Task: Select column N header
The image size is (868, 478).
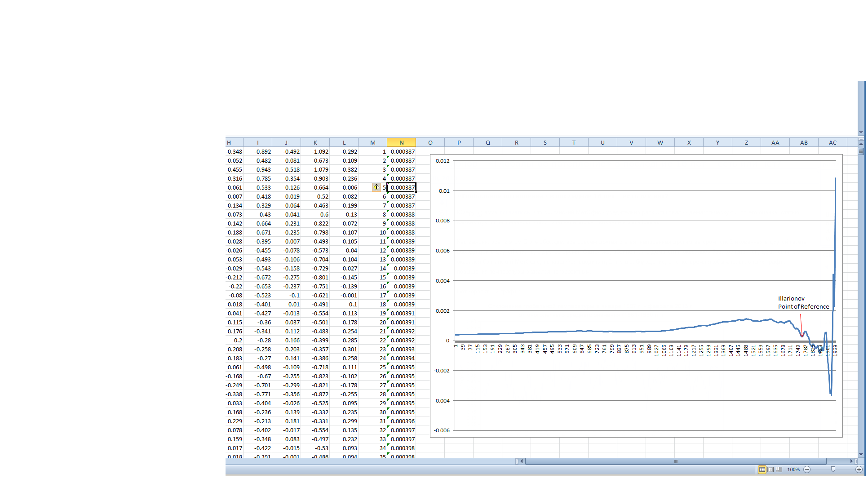Action: tap(401, 142)
